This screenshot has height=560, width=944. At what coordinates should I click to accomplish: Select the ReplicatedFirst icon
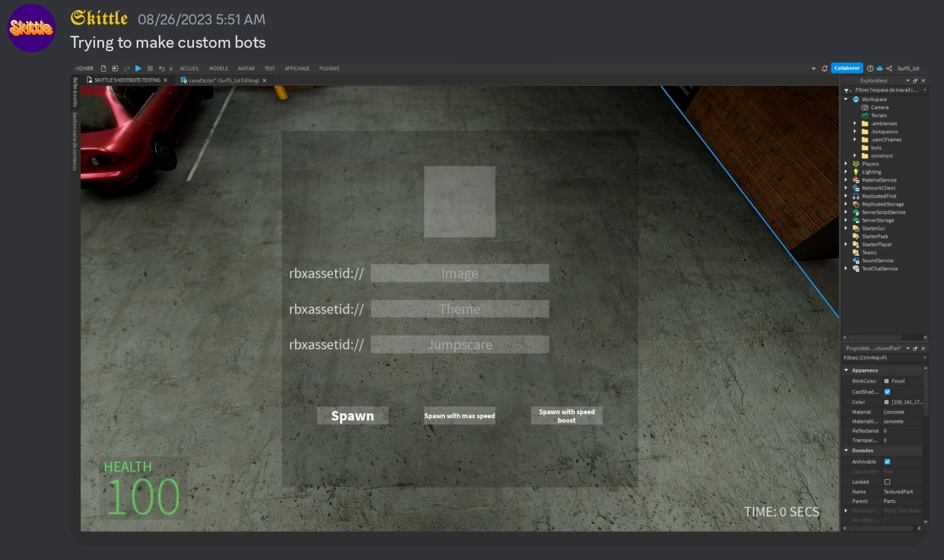click(x=856, y=196)
